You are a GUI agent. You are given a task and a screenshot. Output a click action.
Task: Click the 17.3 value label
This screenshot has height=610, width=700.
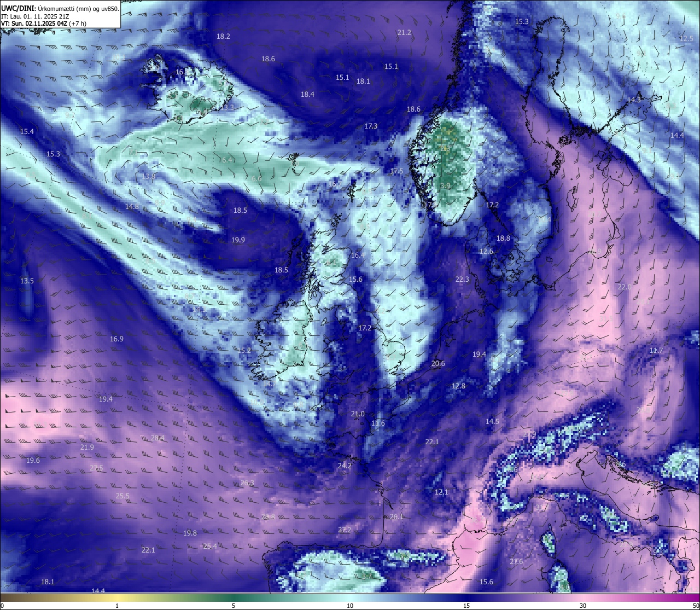point(371,126)
